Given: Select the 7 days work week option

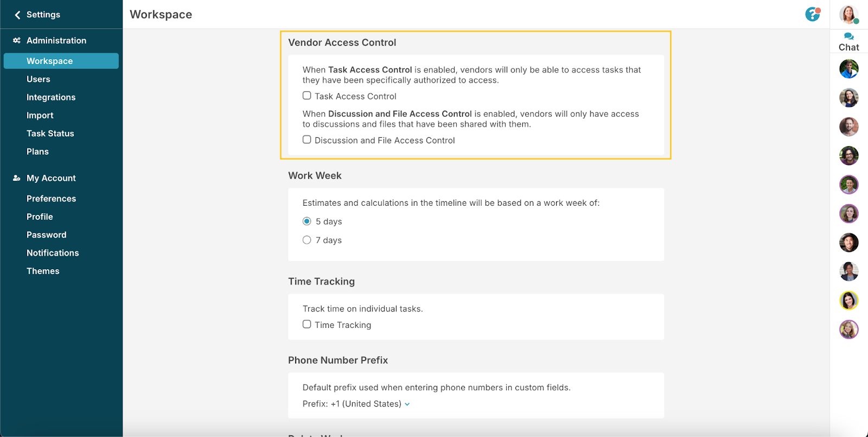Looking at the screenshot, I should (307, 240).
